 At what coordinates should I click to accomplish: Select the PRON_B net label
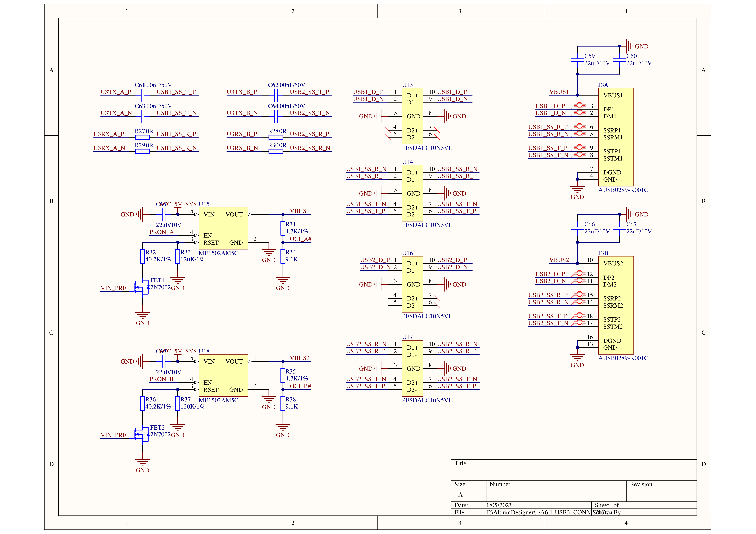click(x=162, y=379)
